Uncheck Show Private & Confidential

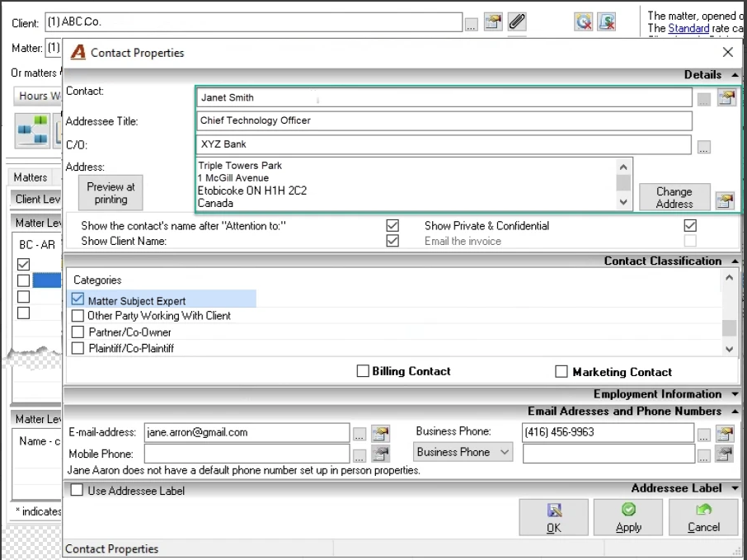[x=690, y=225]
